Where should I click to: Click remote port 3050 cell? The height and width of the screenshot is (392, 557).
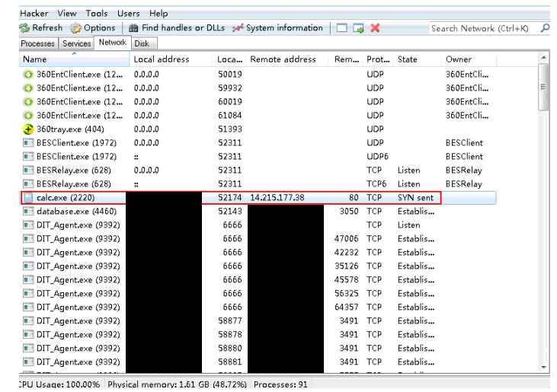tap(349, 212)
